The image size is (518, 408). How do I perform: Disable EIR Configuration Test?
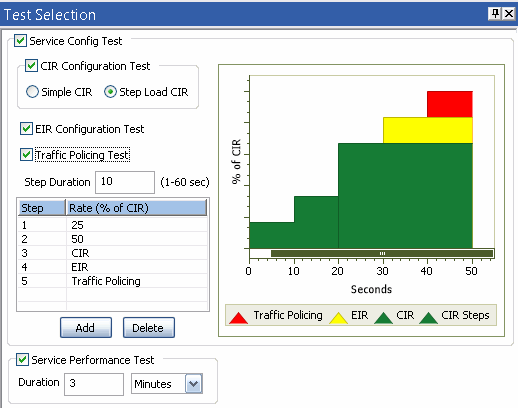pos(26,129)
